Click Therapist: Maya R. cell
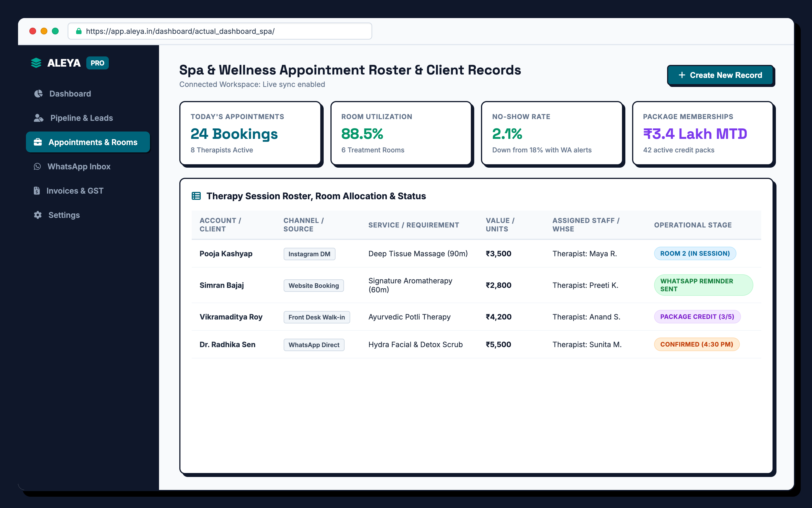The height and width of the screenshot is (508, 812). [x=584, y=254]
